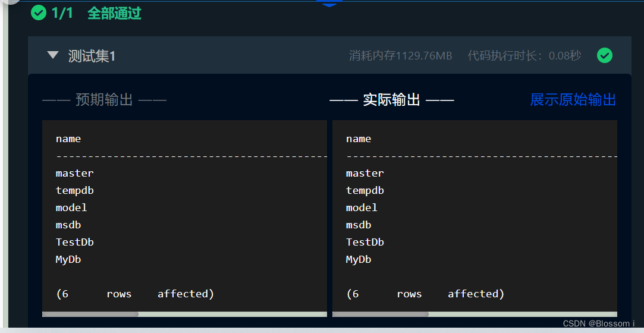The image size is (644, 333).
Task: Click the 消耗内存1129.76MB text
Action: click(400, 56)
